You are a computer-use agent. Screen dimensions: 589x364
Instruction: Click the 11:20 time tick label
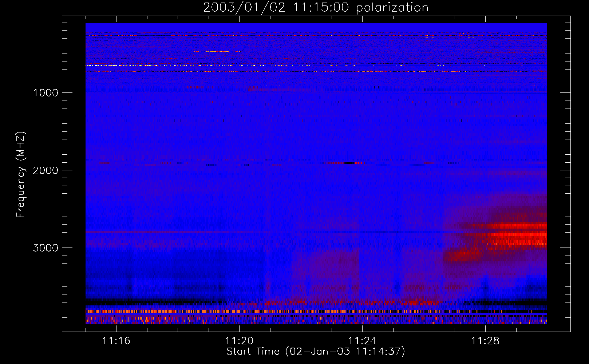point(239,341)
